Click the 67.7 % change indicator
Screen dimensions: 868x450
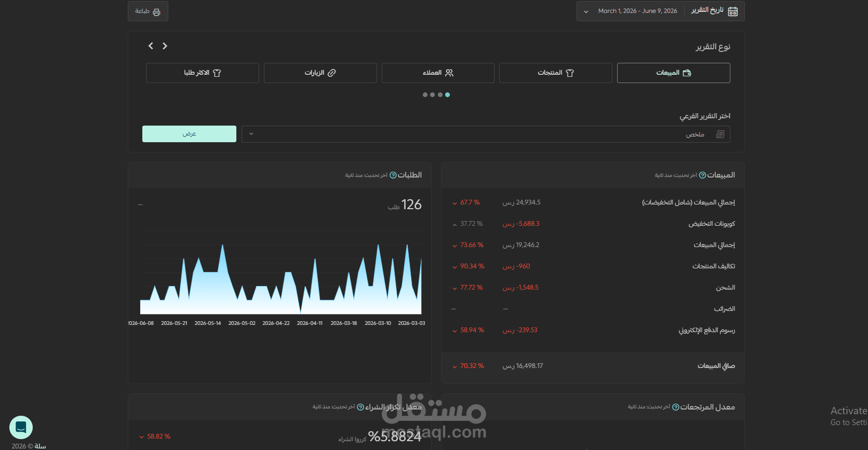466,202
